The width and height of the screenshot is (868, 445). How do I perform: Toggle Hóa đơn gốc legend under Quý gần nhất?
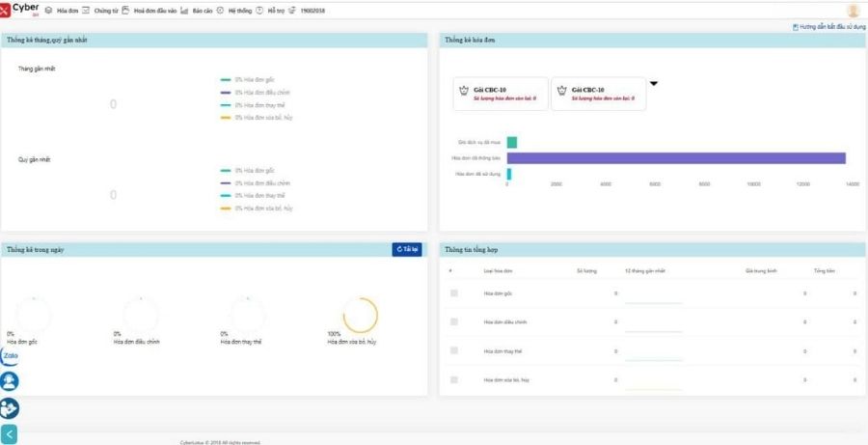coord(247,171)
